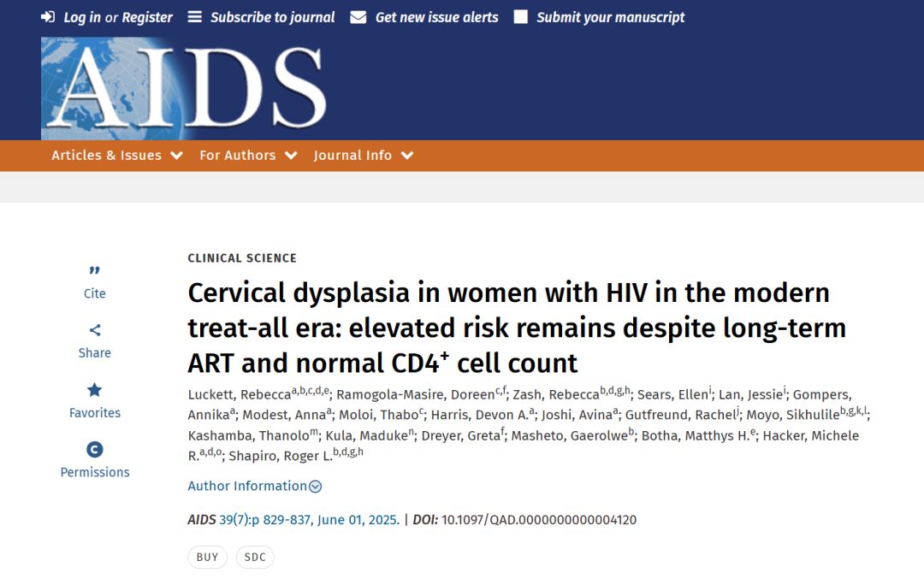Click Get new issue alerts text
924x585 pixels.
(x=436, y=18)
